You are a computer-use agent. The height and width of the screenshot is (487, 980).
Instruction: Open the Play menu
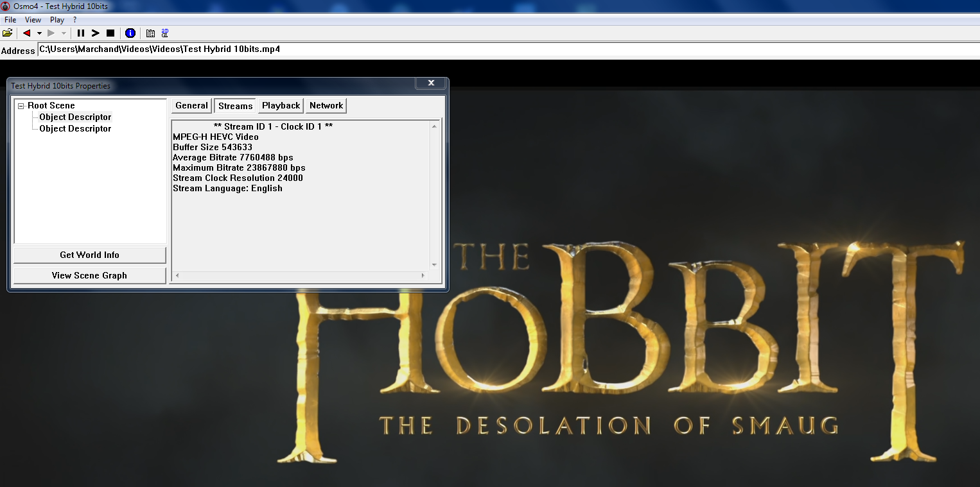click(57, 20)
